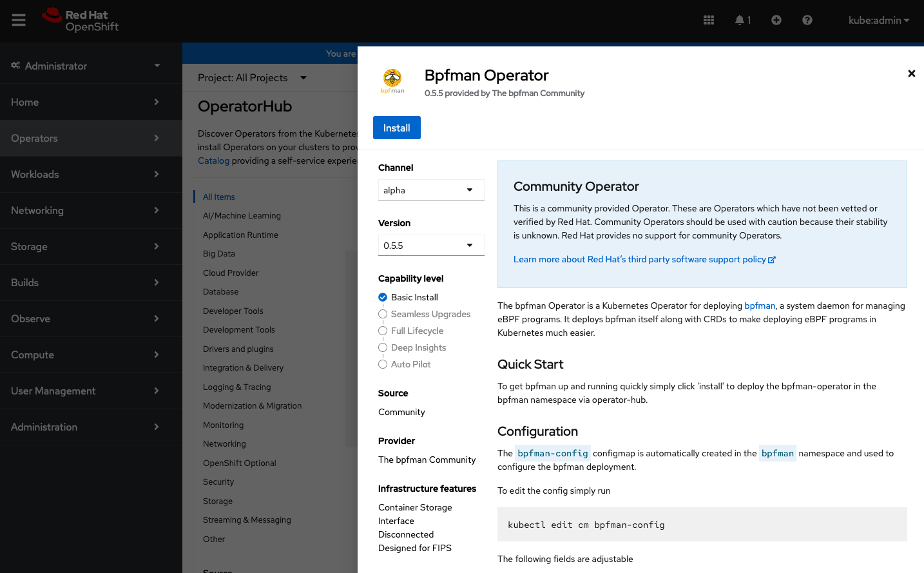Click the external link icon on support policy

pyautogui.click(x=771, y=259)
